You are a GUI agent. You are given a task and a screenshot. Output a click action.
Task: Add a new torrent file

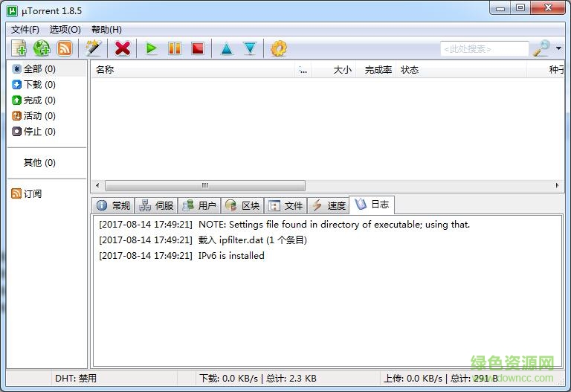[x=19, y=48]
